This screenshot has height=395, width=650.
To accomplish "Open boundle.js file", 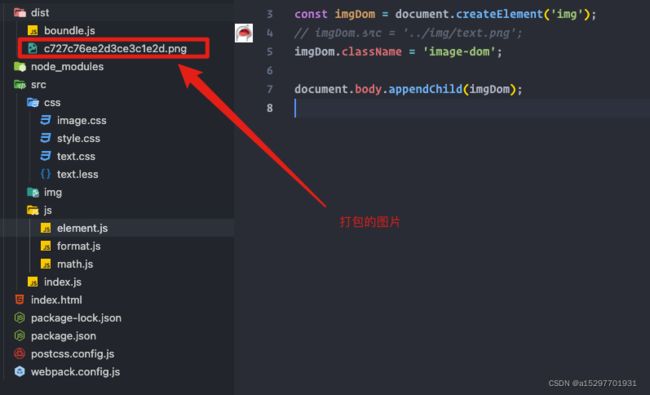I will click(69, 31).
